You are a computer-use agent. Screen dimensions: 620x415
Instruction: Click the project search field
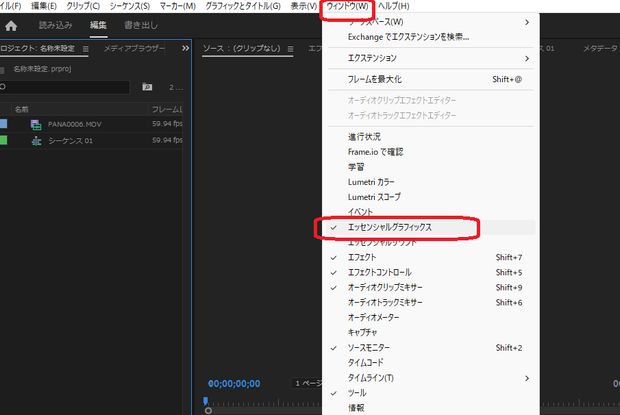point(64,87)
